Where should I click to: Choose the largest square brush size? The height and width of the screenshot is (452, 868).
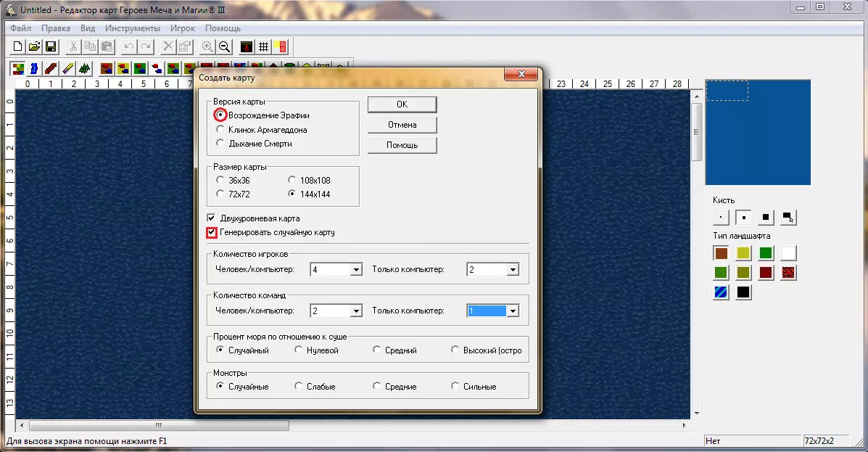764,217
